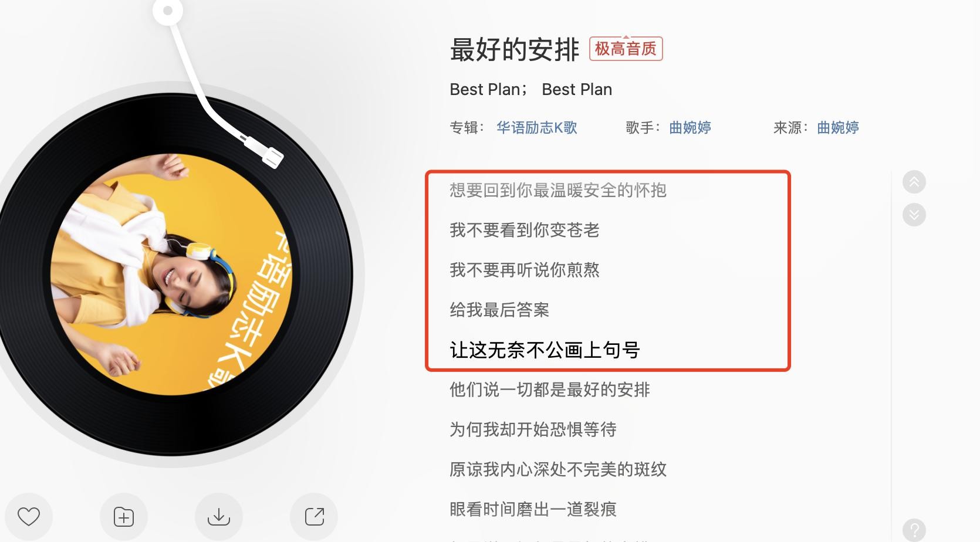This screenshot has height=542, width=980.
Task: Click lyric line 给我最后答案
Action: point(499,310)
